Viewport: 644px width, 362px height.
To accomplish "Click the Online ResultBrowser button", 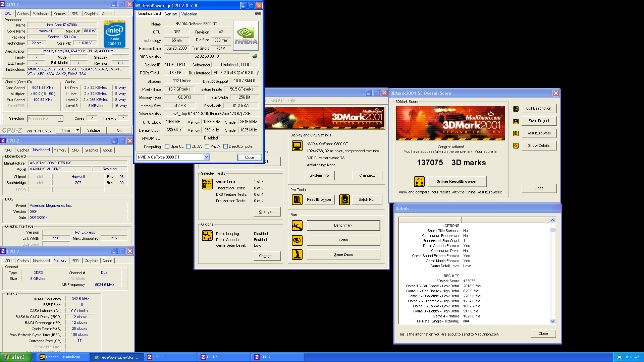I will pos(457,181).
